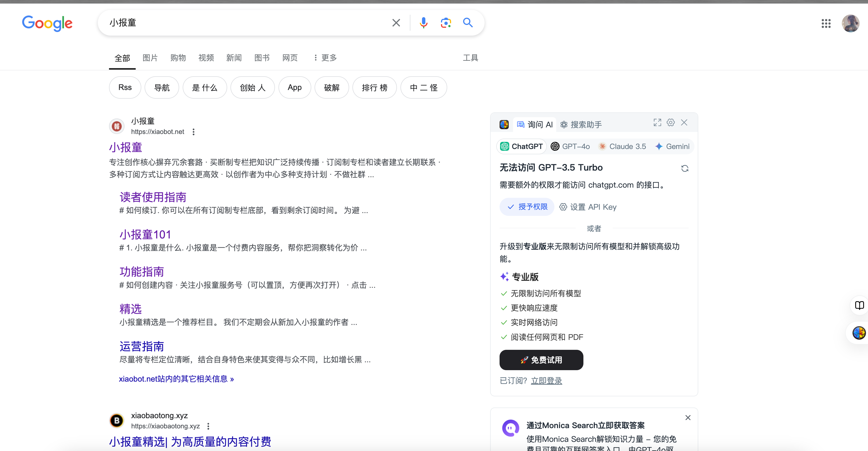Expand the 更多 search tabs menu
This screenshot has width=868, height=451.
coord(325,58)
